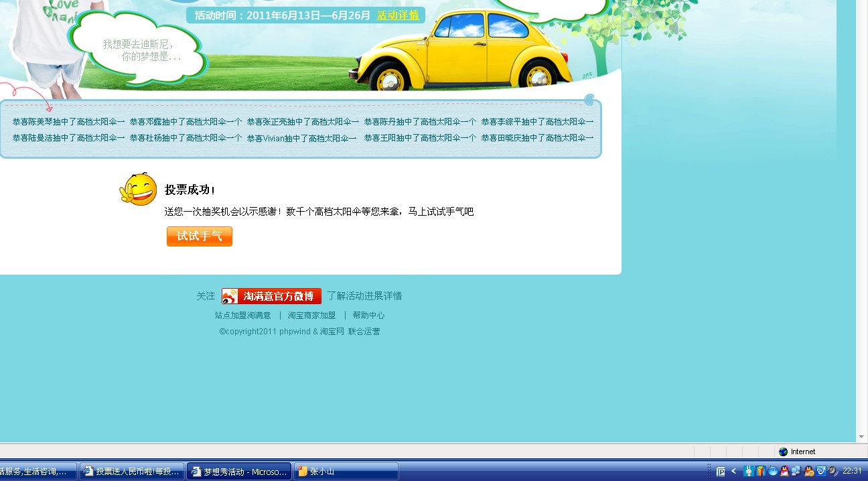Expand hidden tray icons with arrow
Screen dimensions: 868x481
coord(733,471)
